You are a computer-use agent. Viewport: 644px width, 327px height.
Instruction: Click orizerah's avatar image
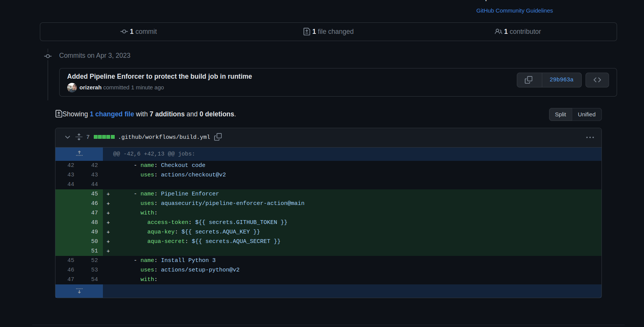[72, 87]
